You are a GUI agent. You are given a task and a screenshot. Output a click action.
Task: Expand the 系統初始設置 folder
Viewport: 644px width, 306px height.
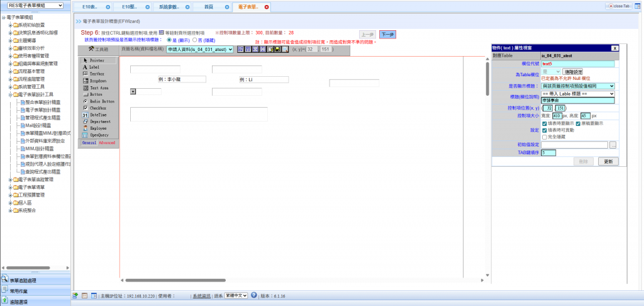pyautogui.click(x=10, y=25)
